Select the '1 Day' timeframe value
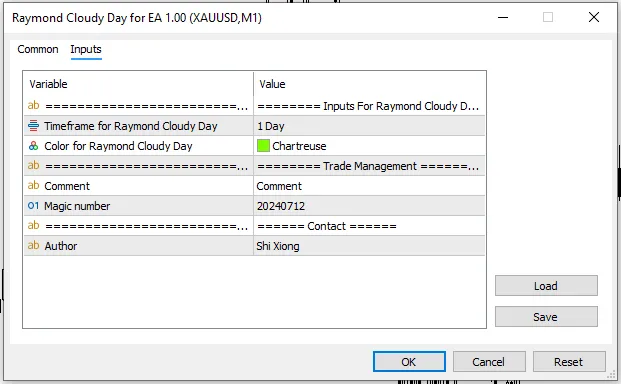Image resolution: width=621 pixels, height=384 pixels. pyautogui.click(x=369, y=126)
